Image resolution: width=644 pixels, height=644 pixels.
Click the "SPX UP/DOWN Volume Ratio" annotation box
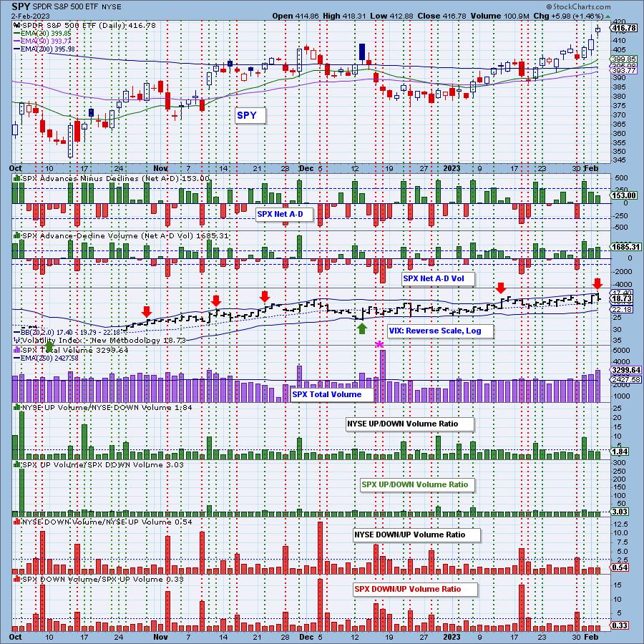coord(417,484)
